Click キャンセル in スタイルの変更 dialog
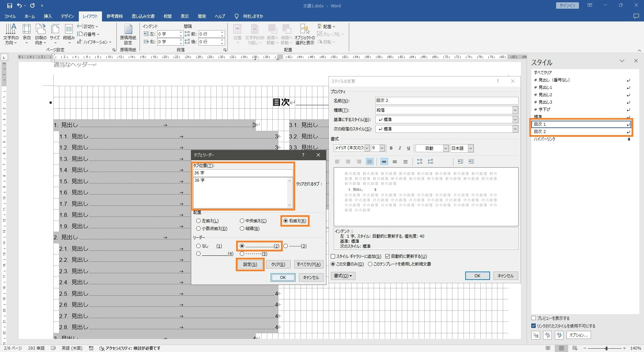Image resolution: width=644 pixels, height=352 pixels. tap(505, 276)
